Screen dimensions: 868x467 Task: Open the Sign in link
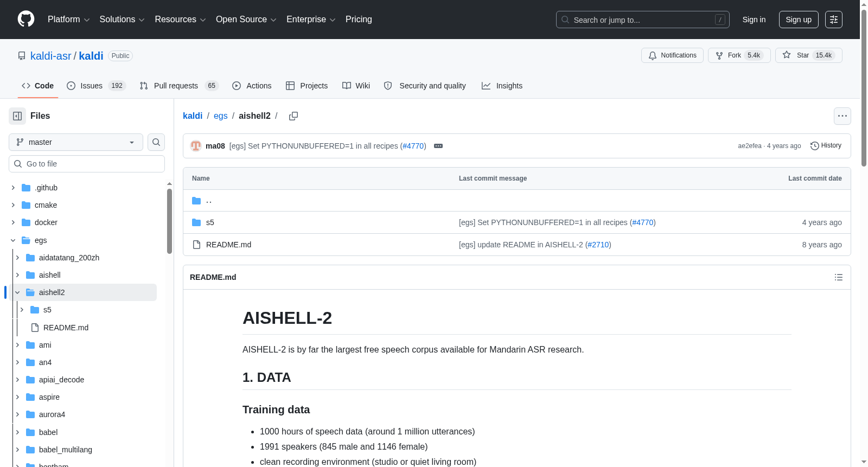tap(754, 20)
